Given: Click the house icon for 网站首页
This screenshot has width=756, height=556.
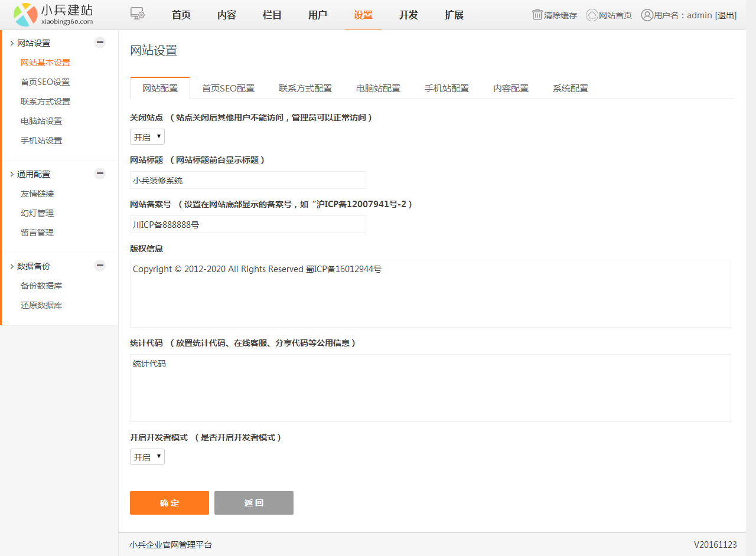Looking at the screenshot, I should [592, 15].
